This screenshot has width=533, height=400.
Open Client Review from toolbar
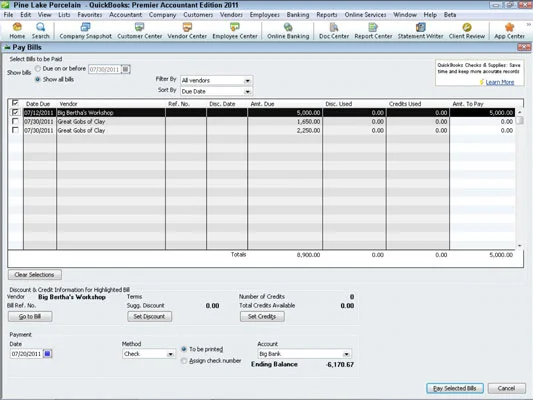(x=467, y=30)
